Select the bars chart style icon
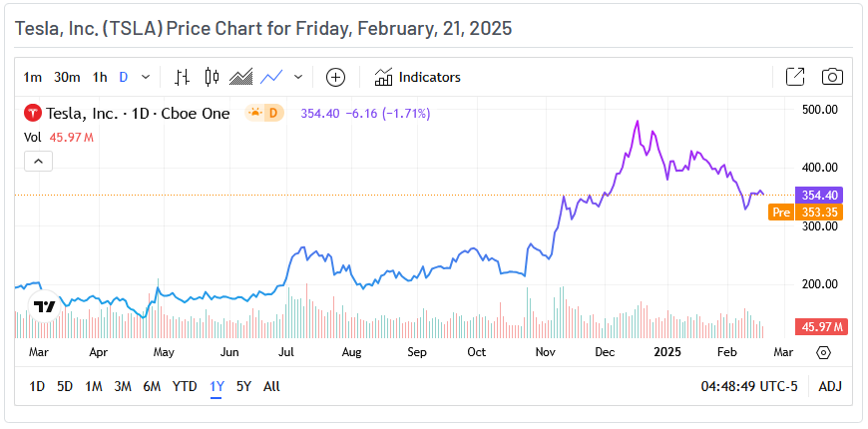The width and height of the screenshot is (868, 429). (x=182, y=77)
